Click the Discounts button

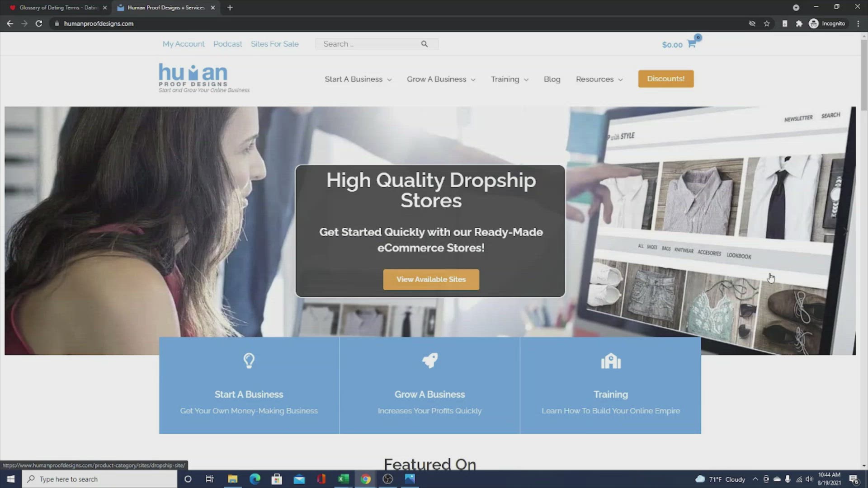click(x=666, y=79)
